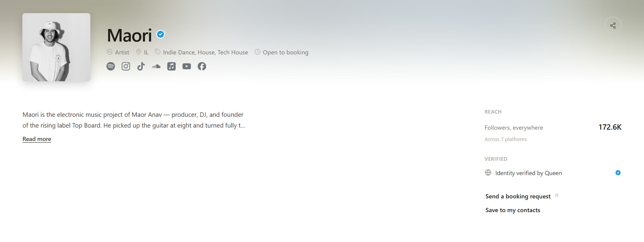Click the location pin icon near IL
Image resolution: width=644 pixels, height=242 pixels.
pos(139,52)
